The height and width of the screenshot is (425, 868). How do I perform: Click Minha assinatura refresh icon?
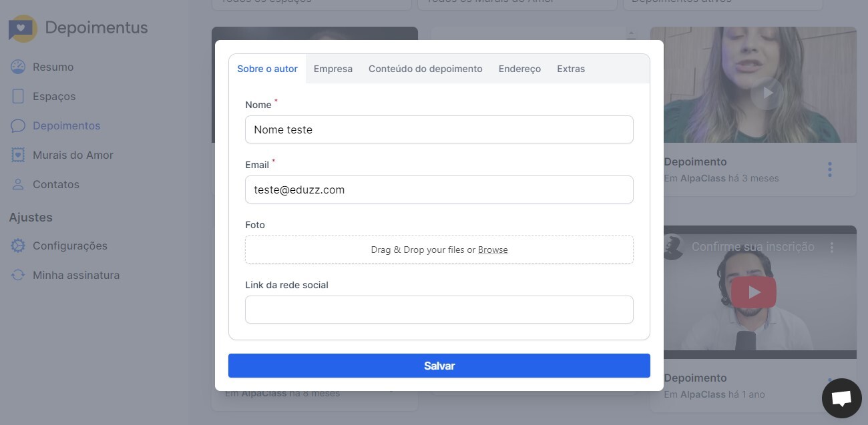pos(18,275)
